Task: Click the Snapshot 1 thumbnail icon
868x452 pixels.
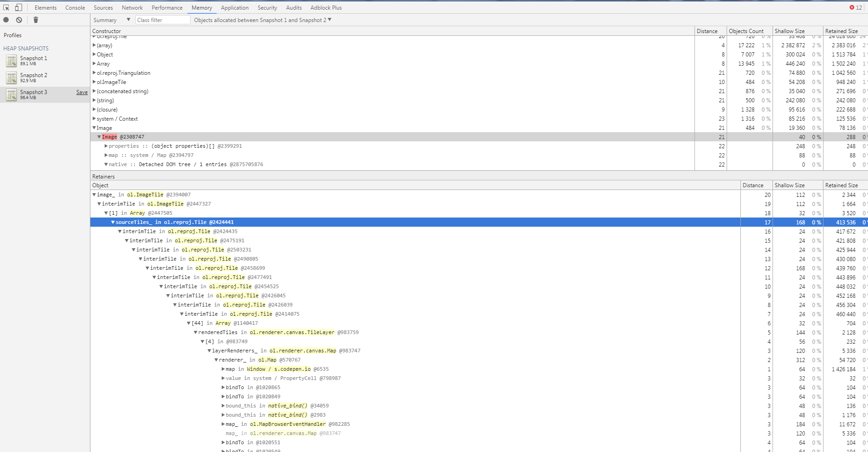Action: coord(11,61)
